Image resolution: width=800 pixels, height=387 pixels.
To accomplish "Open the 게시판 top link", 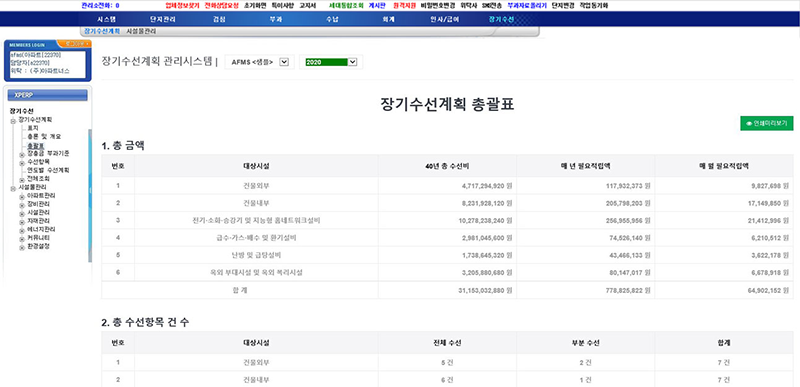I will [377, 6].
